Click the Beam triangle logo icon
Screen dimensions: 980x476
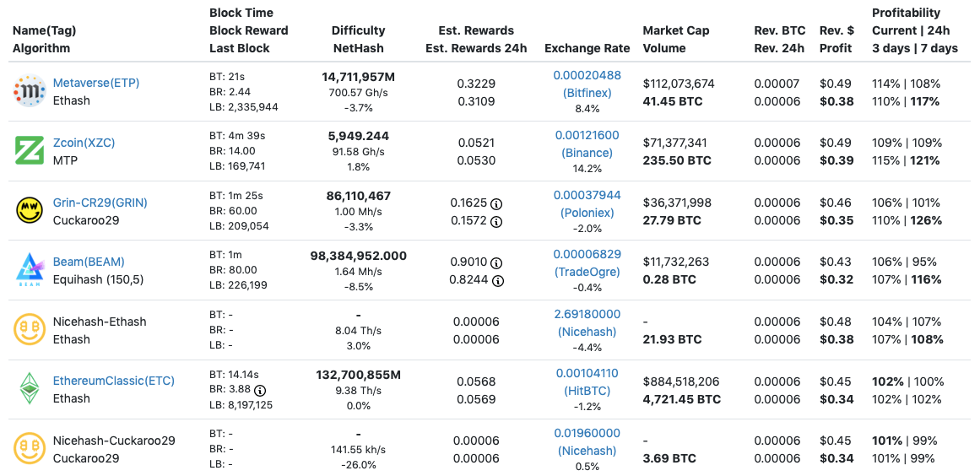point(30,269)
